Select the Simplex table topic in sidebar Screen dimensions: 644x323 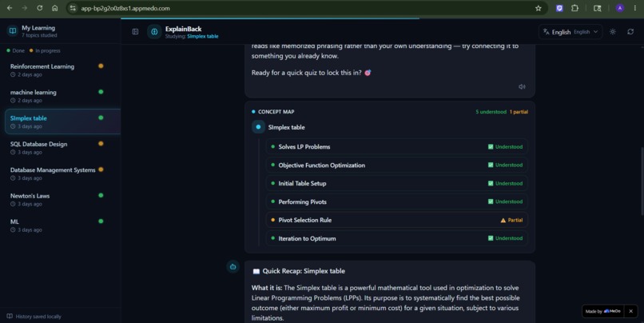(62, 122)
